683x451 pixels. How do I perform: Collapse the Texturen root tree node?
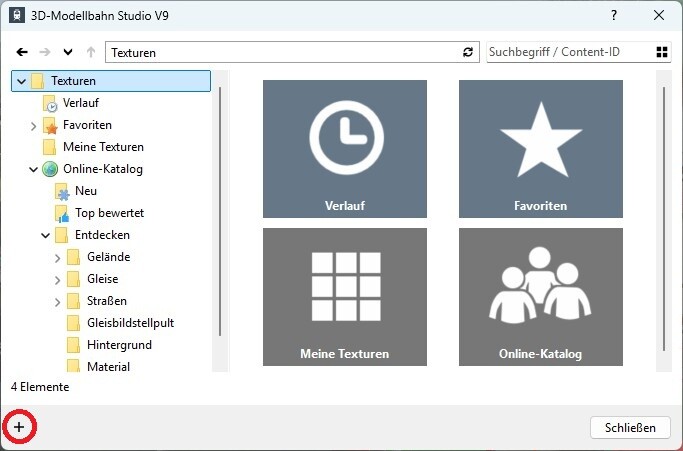[x=21, y=81]
